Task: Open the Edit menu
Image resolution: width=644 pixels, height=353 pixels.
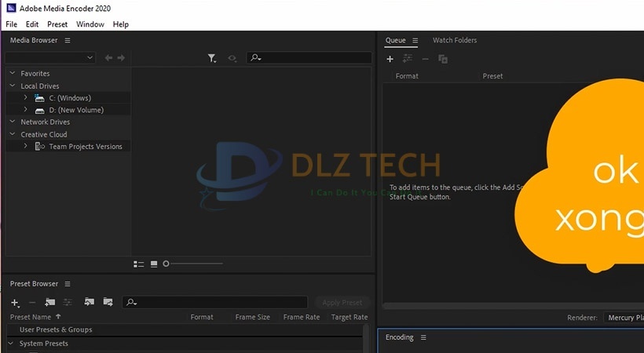Action: tap(32, 24)
